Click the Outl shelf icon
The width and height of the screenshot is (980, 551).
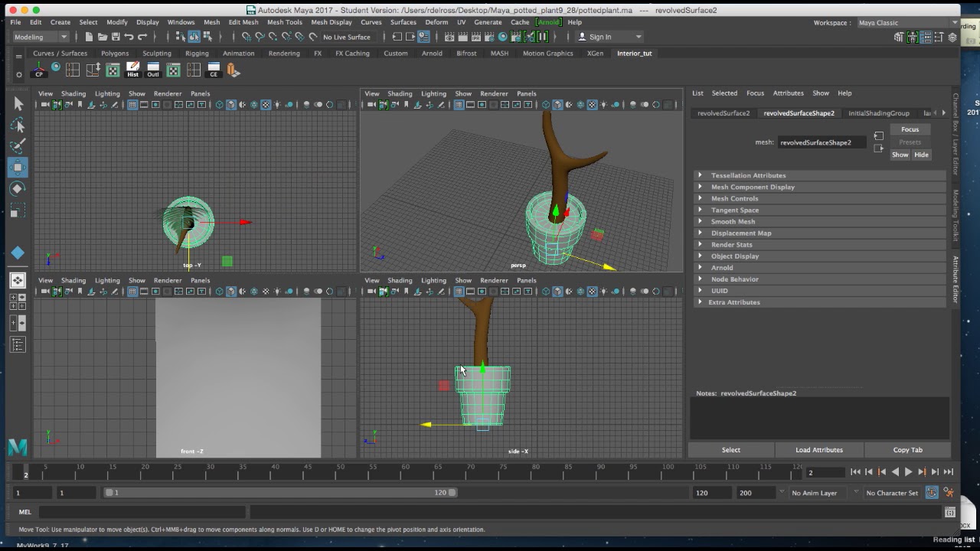pos(153,70)
